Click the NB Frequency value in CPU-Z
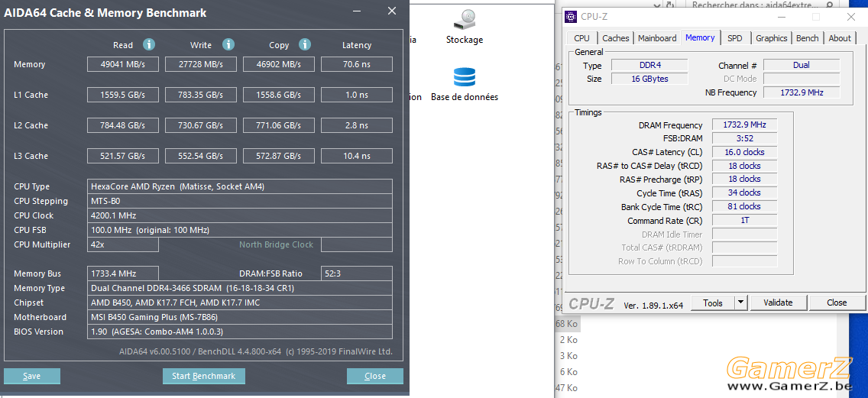This screenshot has height=398, width=868. 801,92
